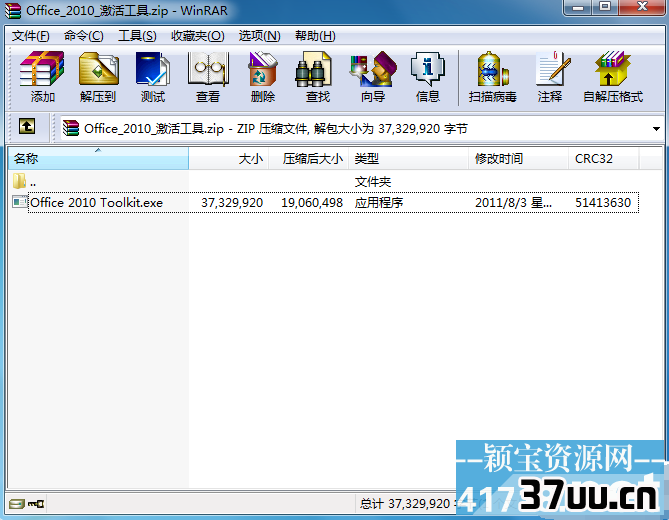
Task: Click the 总计 37,329,920 status bar text
Action: (x=404, y=504)
